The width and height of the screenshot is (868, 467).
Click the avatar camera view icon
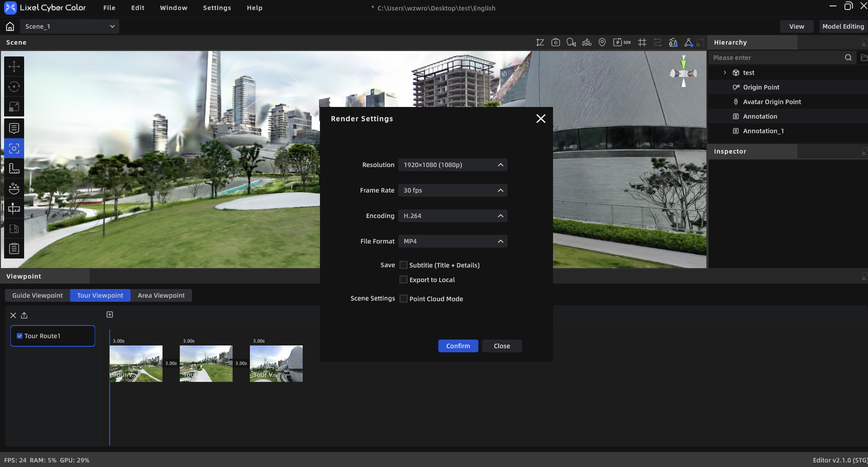[571, 42]
